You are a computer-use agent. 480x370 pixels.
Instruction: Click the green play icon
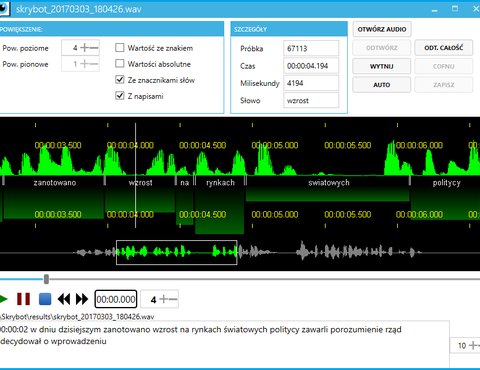(x=3, y=299)
